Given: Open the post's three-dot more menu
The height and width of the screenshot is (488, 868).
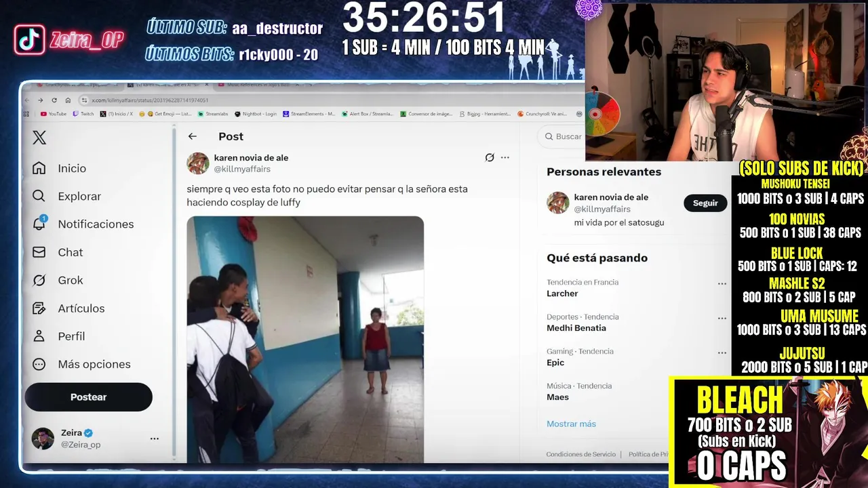Looking at the screenshot, I should (x=505, y=157).
